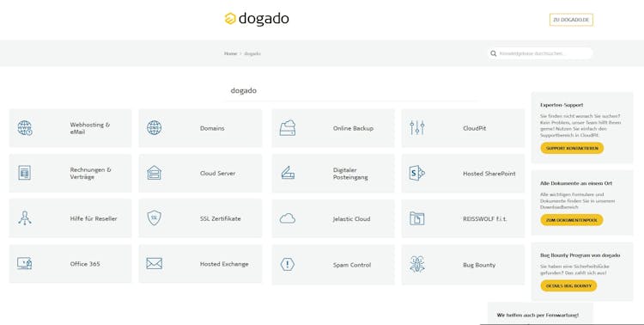Click the SSL Zertifikate shield icon
The width and height of the screenshot is (644, 325).
click(x=154, y=218)
